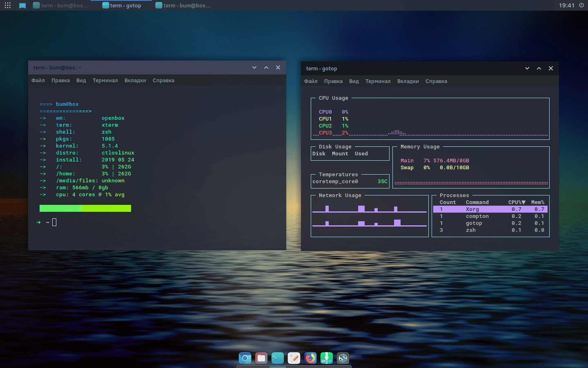Open Файл menu in gotop window
Image resolution: width=588 pixels, height=368 pixels.
click(x=311, y=81)
